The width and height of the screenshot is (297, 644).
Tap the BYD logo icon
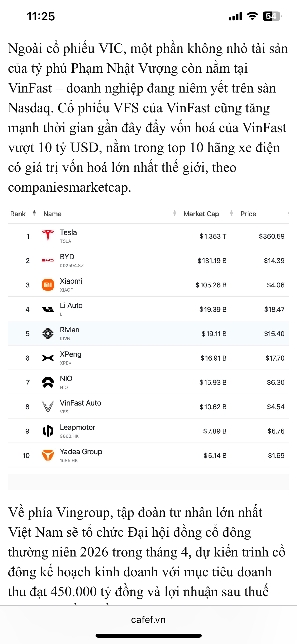click(x=48, y=260)
